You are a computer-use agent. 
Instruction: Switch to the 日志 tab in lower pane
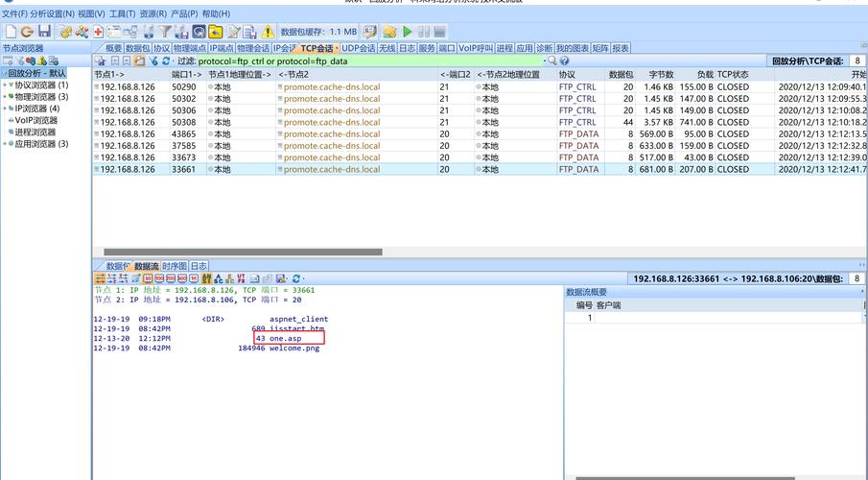point(199,266)
